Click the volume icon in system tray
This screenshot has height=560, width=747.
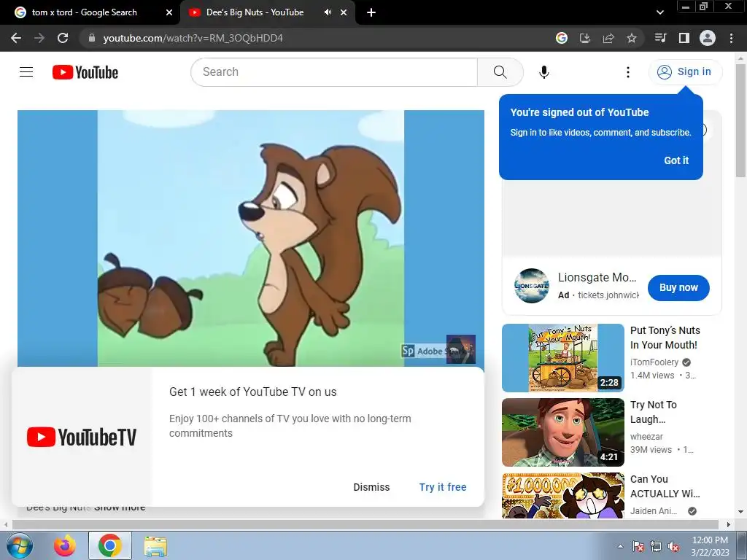tap(673, 547)
